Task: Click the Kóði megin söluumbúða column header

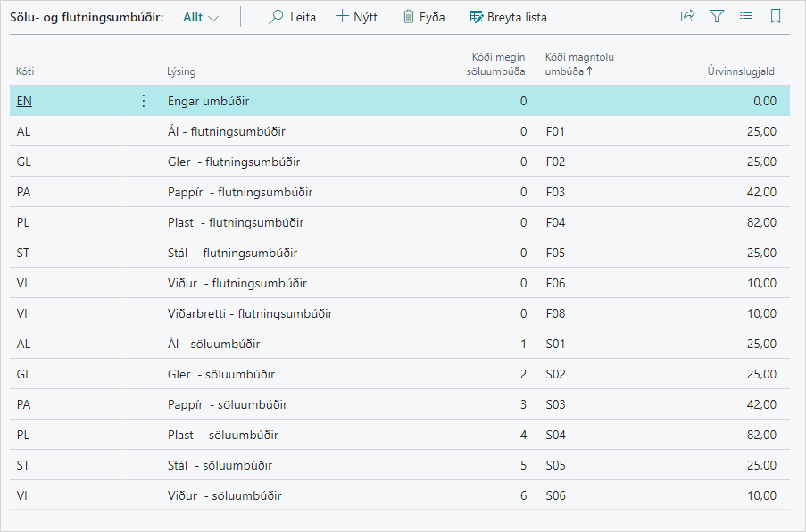Action: pos(498,64)
